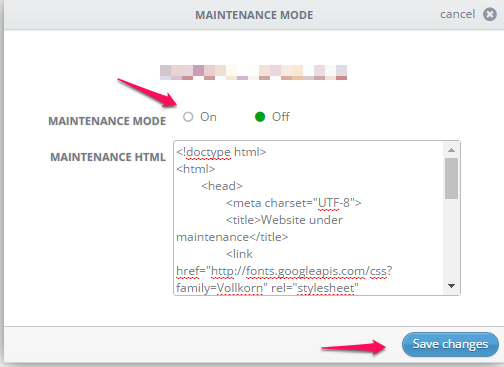Click the MAINTENANCE HTML field label

pos(108,157)
